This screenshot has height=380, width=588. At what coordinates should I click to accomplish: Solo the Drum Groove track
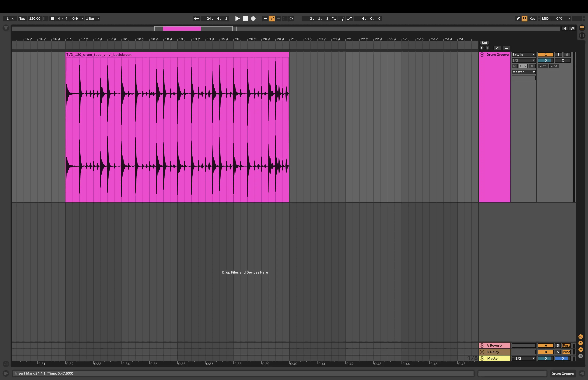558,55
